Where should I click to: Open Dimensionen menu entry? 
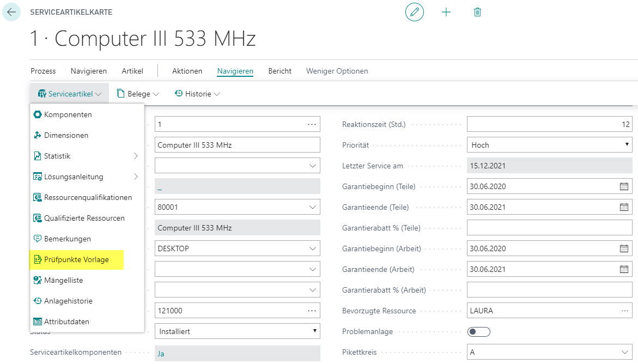click(87, 135)
